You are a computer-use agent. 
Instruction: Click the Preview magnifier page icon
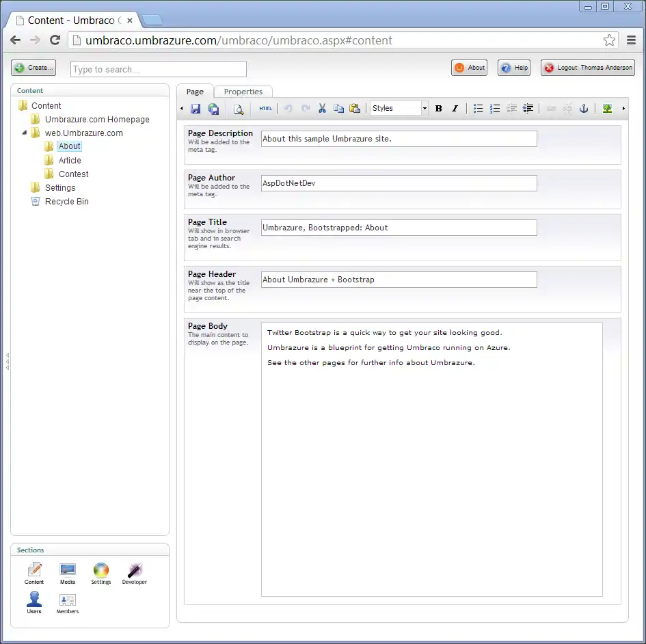(x=238, y=109)
